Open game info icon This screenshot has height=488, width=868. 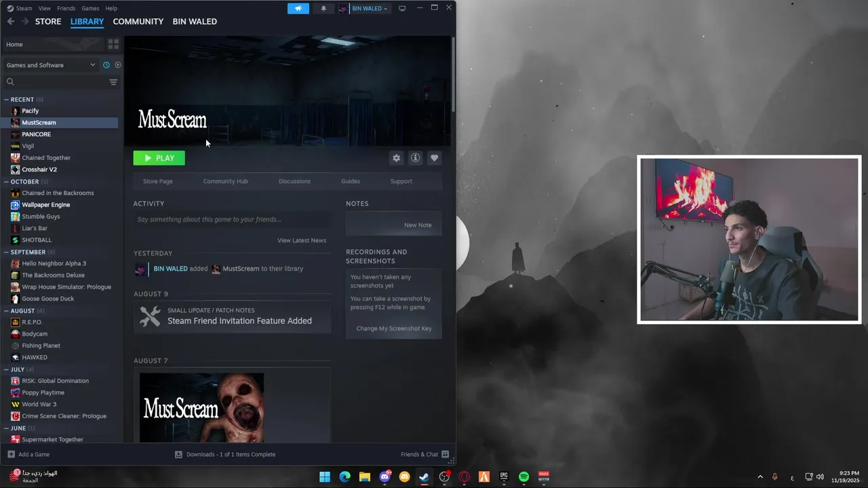click(x=416, y=158)
